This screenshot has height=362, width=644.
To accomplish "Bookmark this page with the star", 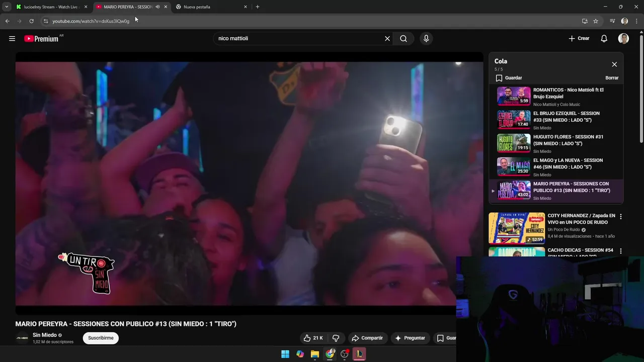I will tap(596, 21).
